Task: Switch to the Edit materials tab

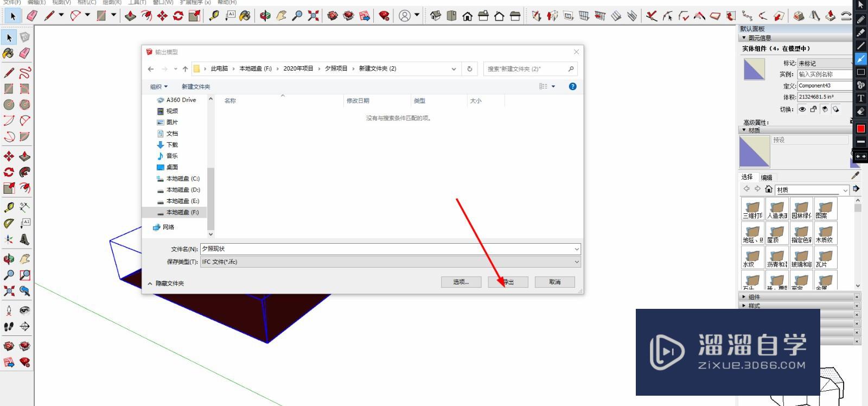Action: click(x=766, y=177)
